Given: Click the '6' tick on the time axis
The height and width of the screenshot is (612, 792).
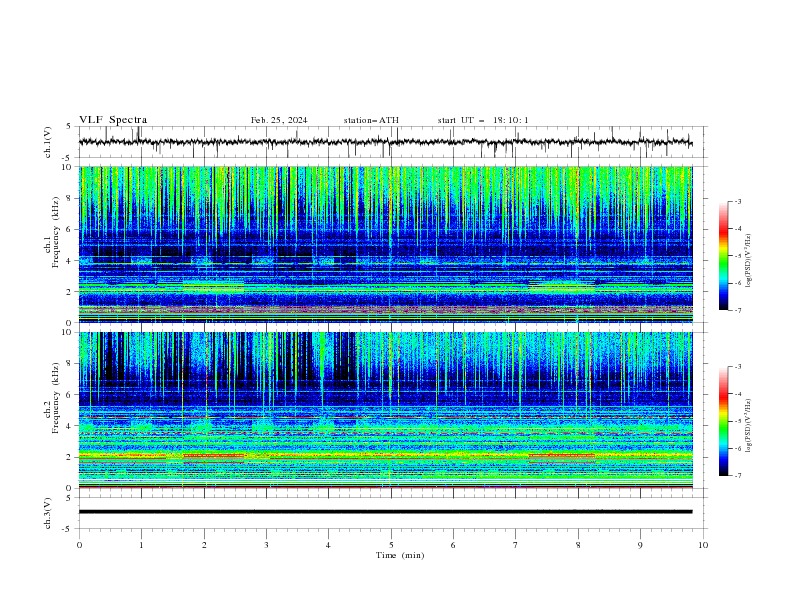Looking at the screenshot, I should point(453,545).
